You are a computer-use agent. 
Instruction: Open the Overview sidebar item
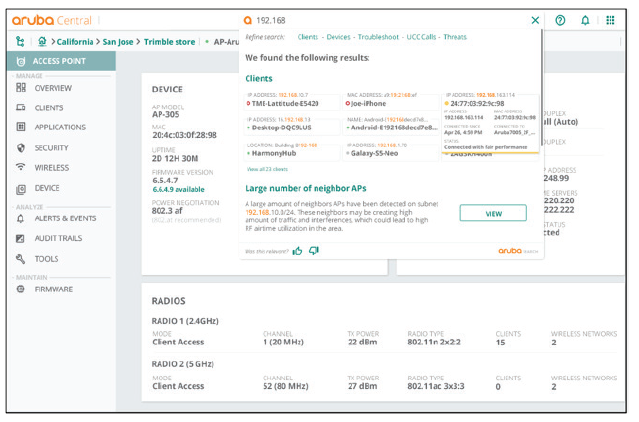[x=53, y=88]
